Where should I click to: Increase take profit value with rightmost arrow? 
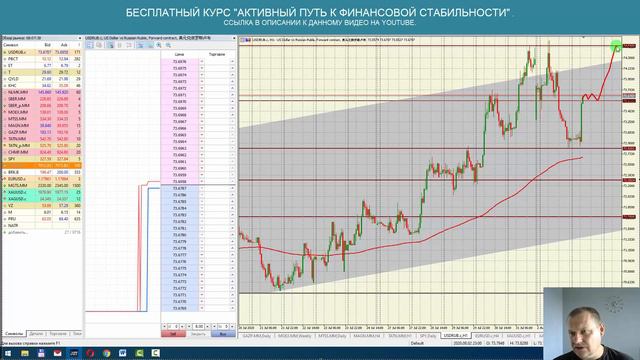pyautogui.click(x=233, y=327)
